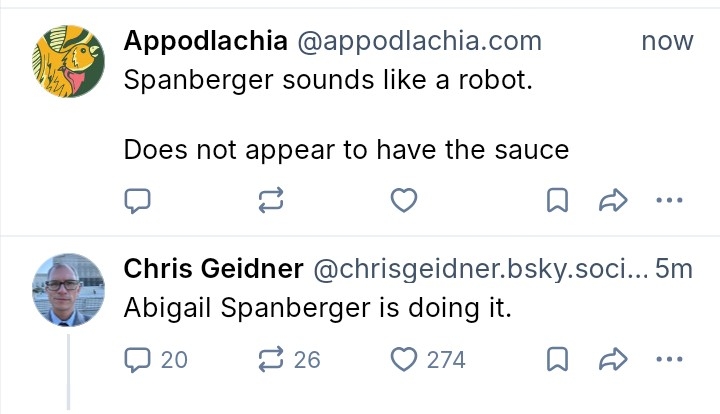Image resolution: width=720 pixels, height=414 pixels.
Task: Open the @chrisgeidner.bsky.social handle link
Action: (x=481, y=269)
